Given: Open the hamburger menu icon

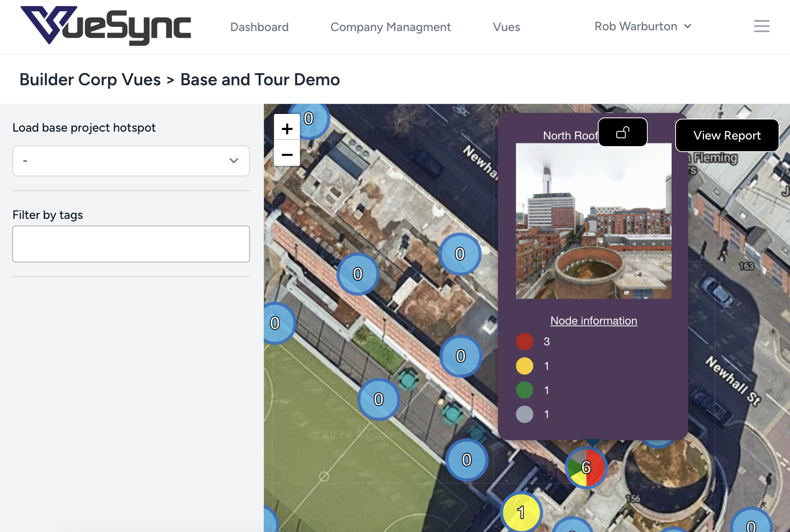Looking at the screenshot, I should point(761,26).
